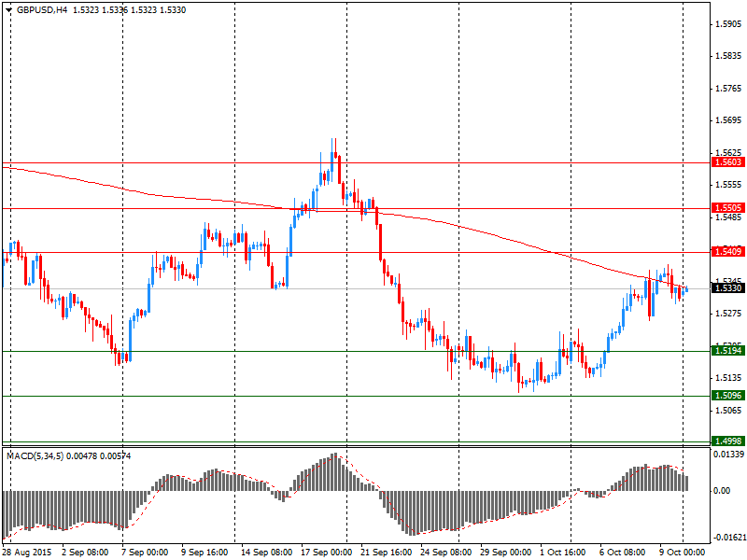
Task: Click the 1 Oct 16:00 time label
Action: click(x=563, y=553)
